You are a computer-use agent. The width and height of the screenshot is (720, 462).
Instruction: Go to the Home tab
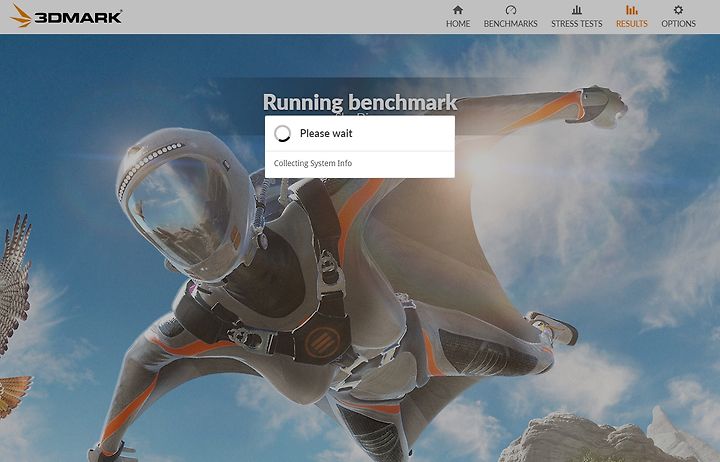(x=458, y=17)
